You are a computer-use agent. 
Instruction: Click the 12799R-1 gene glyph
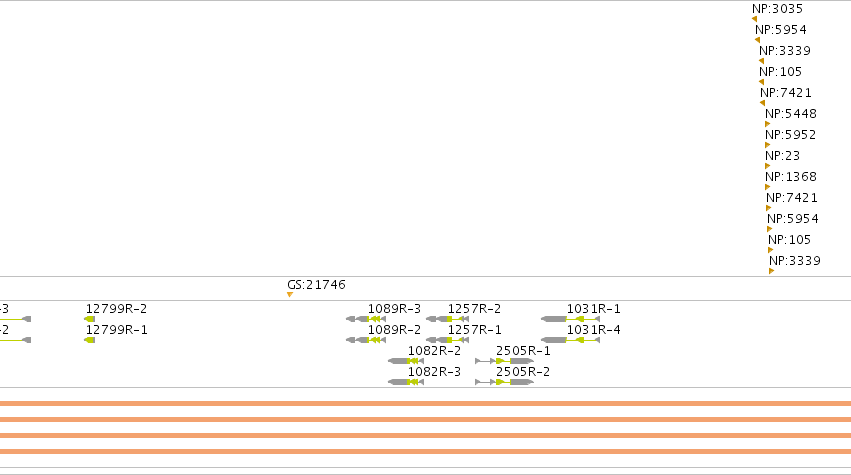pos(90,340)
